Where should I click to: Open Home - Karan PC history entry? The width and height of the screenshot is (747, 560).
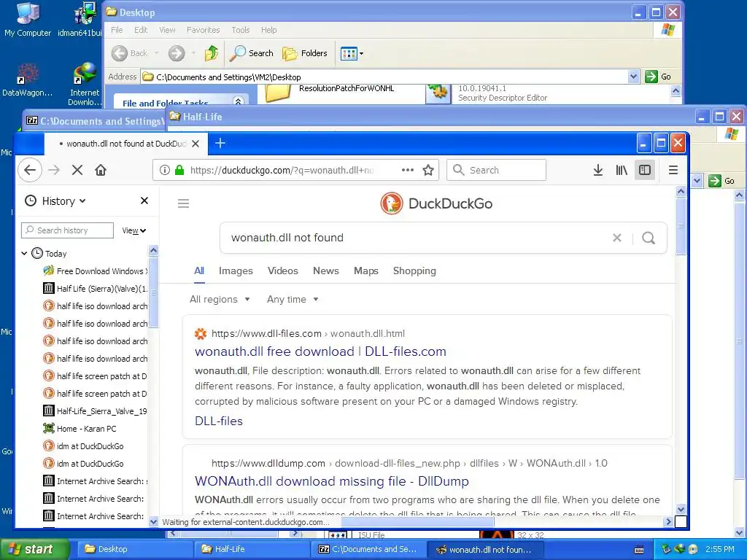(80, 429)
